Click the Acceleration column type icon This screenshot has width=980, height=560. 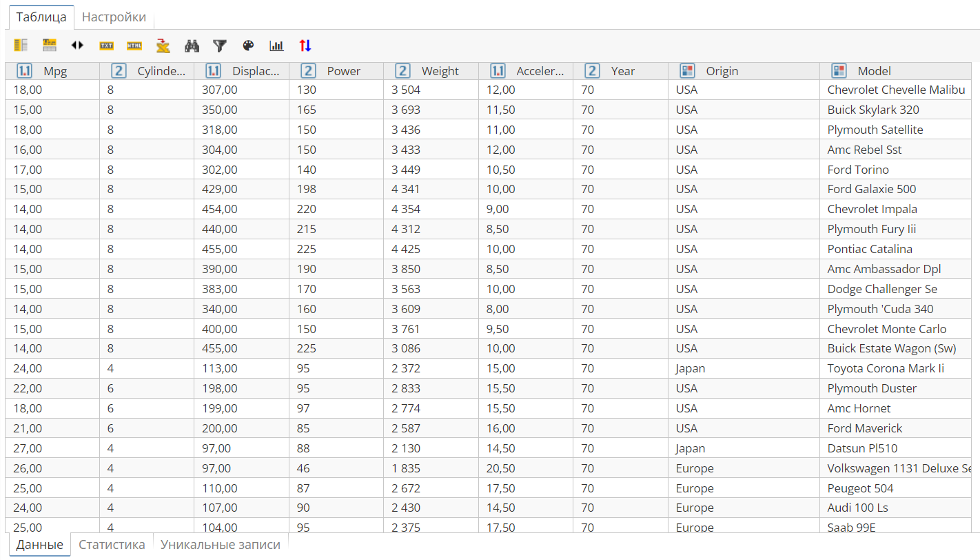tap(498, 70)
